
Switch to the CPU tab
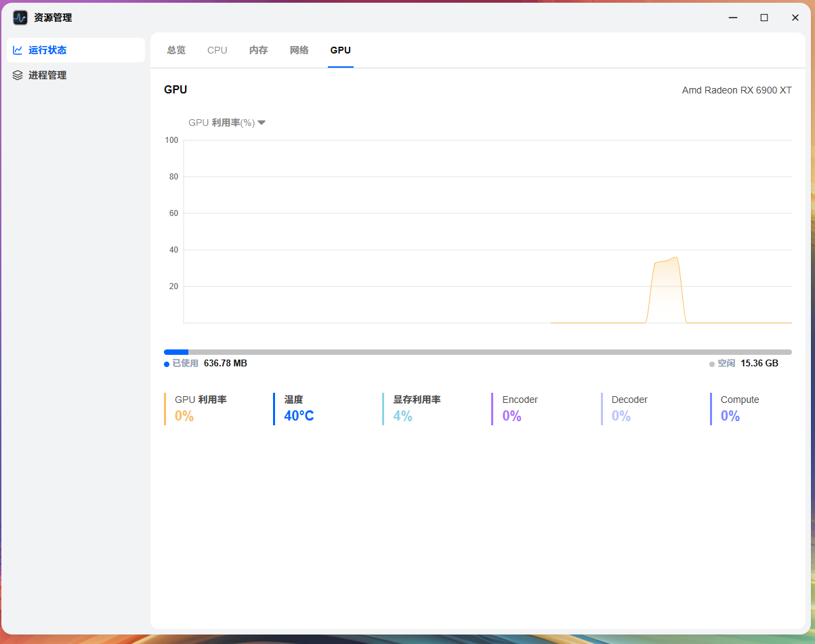217,50
